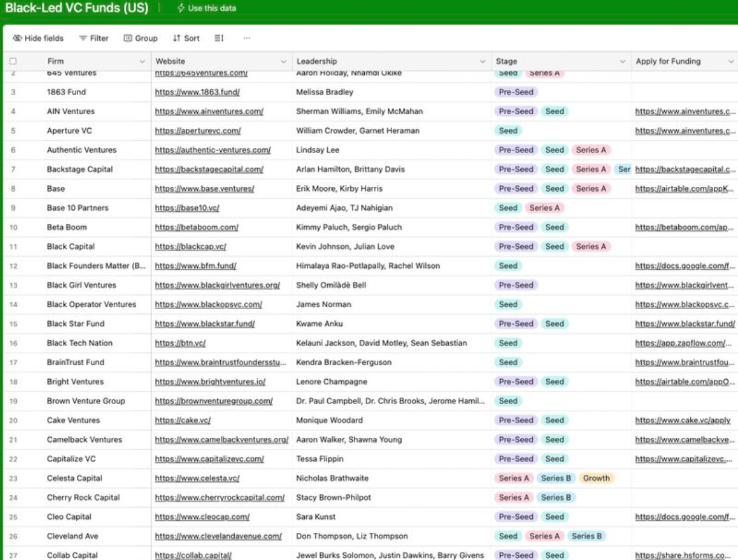Click Melissa Bradley leadership cell
738x560 pixels.
click(x=391, y=92)
